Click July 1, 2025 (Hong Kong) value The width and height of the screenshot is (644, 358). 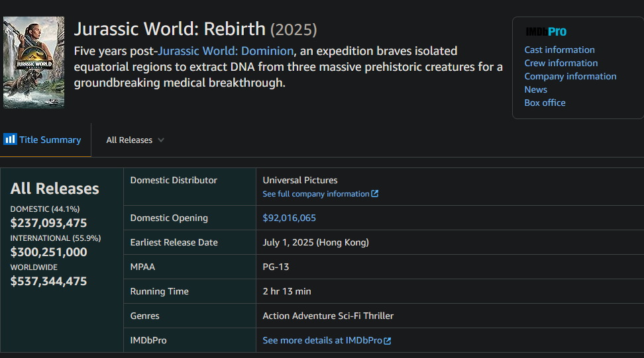point(315,242)
